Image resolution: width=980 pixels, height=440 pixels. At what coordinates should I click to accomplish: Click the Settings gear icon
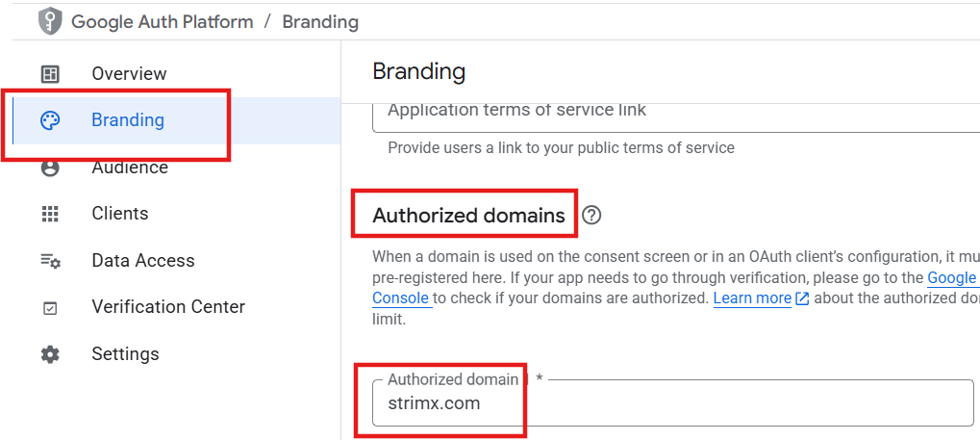click(x=50, y=354)
